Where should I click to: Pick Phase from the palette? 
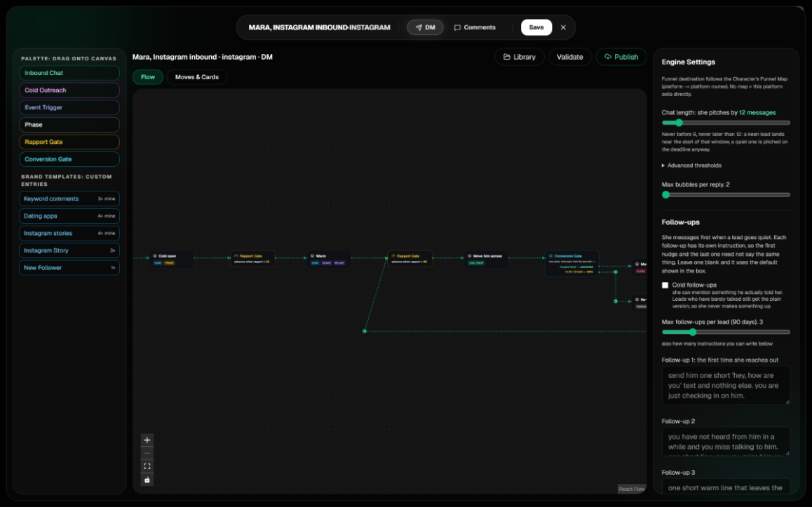[69, 125]
